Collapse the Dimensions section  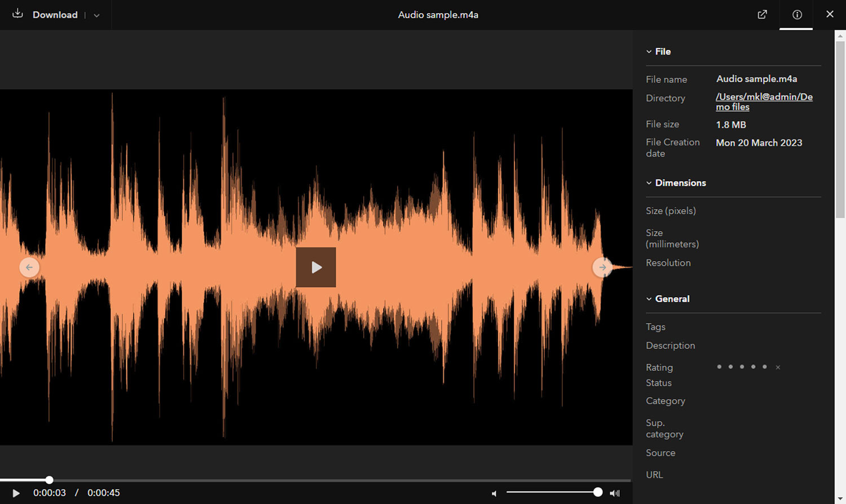(649, 183)
